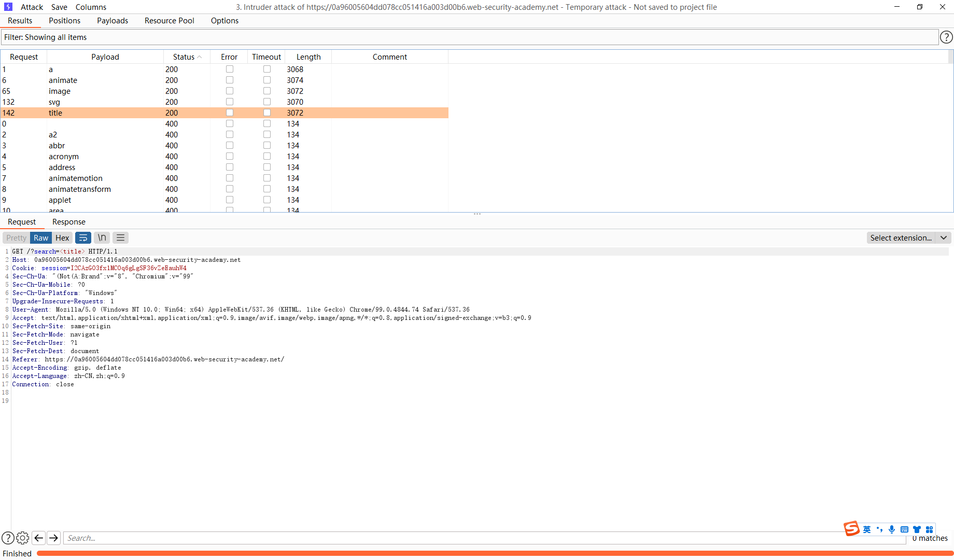Switch to Raw view

(41, 237)
